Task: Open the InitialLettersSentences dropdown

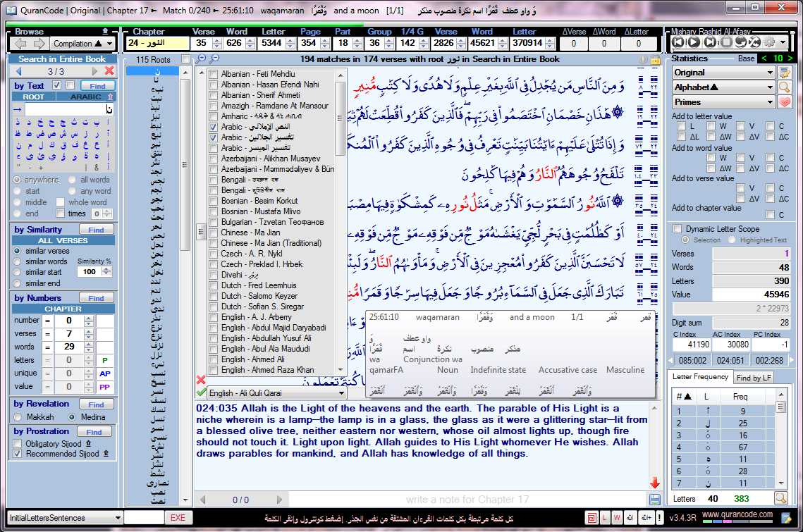Action: (65, 518)
